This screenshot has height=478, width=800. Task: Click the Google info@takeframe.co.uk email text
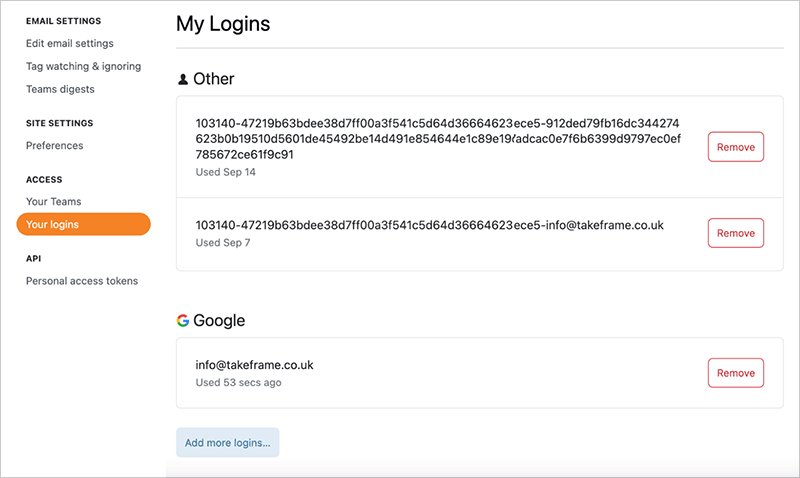tap(255, 365)
